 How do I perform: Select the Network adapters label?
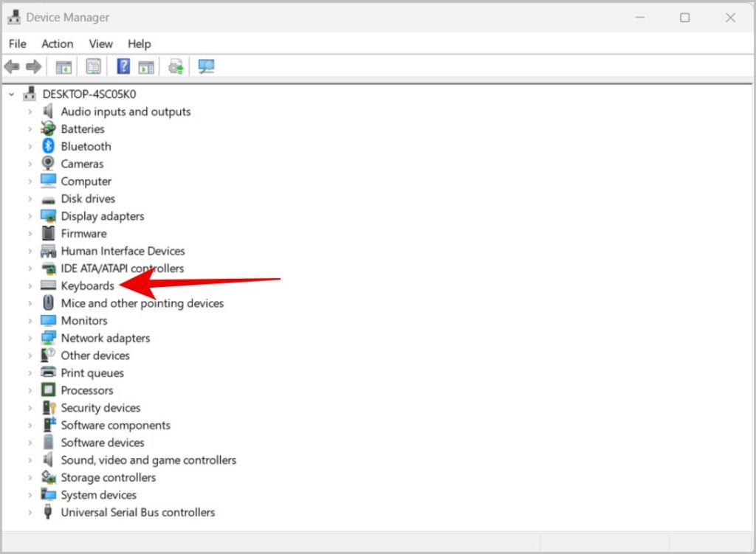point(106,338)
